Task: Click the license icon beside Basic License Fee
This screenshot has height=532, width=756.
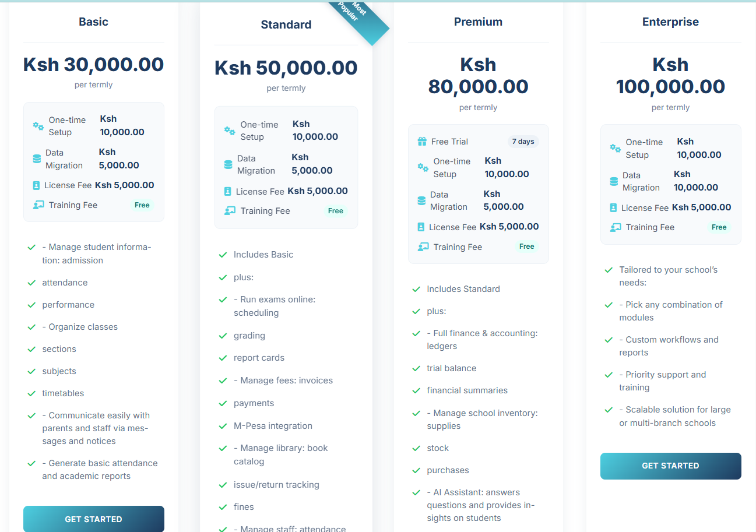Action: click(36, 185)
